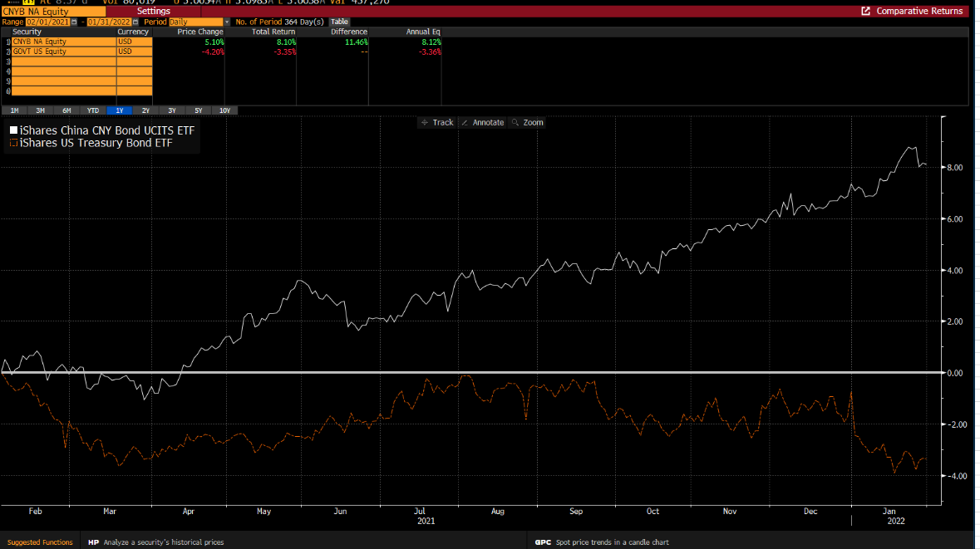Click the 8.00 y-axis label
This screenshot has width=980, height=549.
click(x=954, y=168)
